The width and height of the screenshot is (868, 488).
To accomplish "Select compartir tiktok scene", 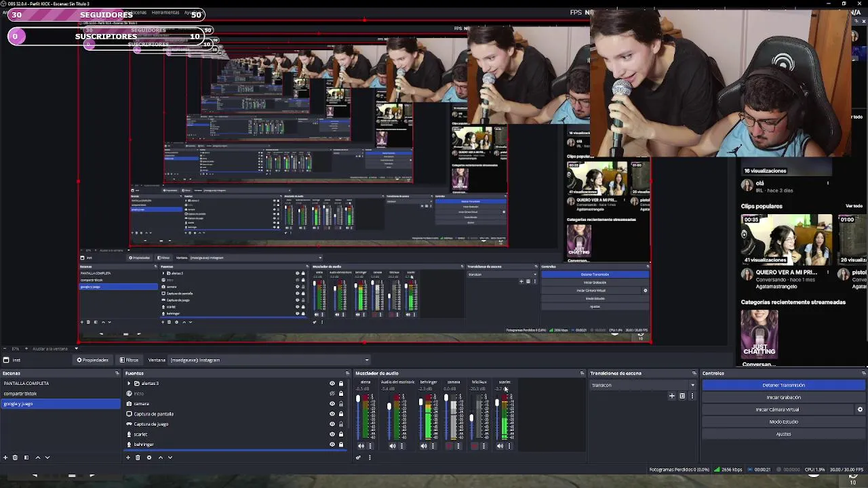I will (x=61, y=394).
